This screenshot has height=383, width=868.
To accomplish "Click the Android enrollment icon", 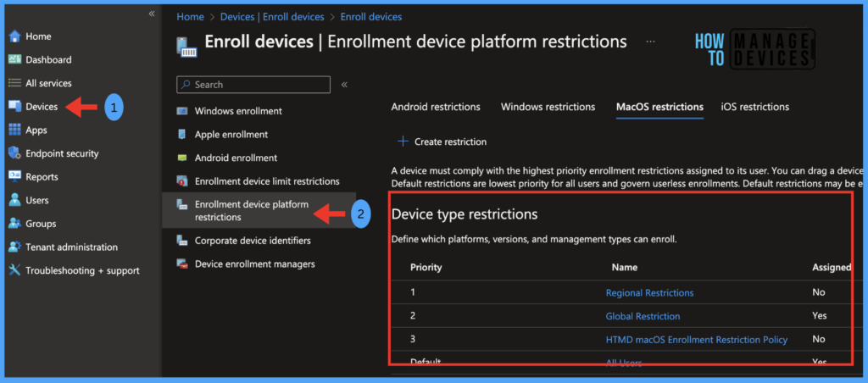I will pos(182,158).
